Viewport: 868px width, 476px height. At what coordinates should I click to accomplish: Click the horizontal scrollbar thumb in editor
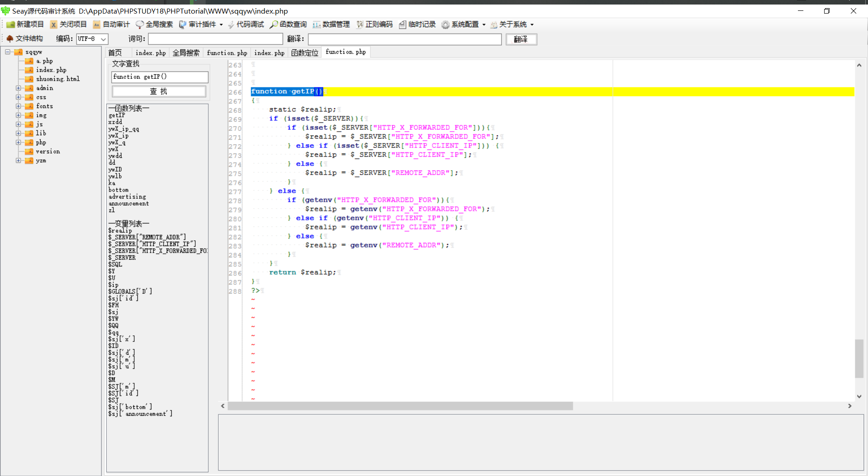[400, 406]
